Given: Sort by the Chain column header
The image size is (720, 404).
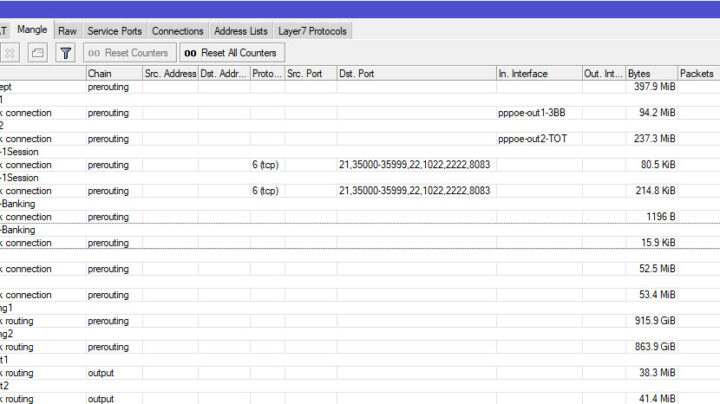Looking at the screenshot, I should (x=112, y=74).
